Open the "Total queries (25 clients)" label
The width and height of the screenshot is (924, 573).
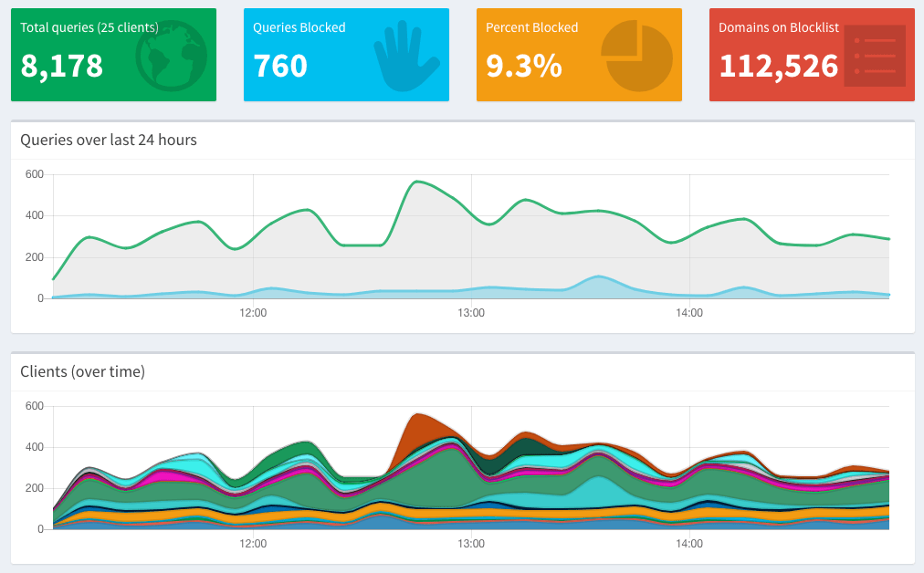point(89,27)
